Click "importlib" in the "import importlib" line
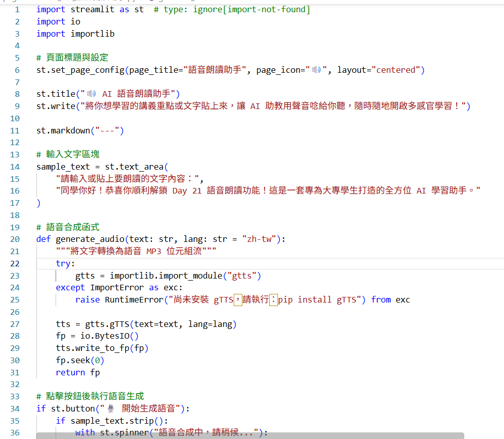Viewport: 504px width, 439px height. point(93,34)
